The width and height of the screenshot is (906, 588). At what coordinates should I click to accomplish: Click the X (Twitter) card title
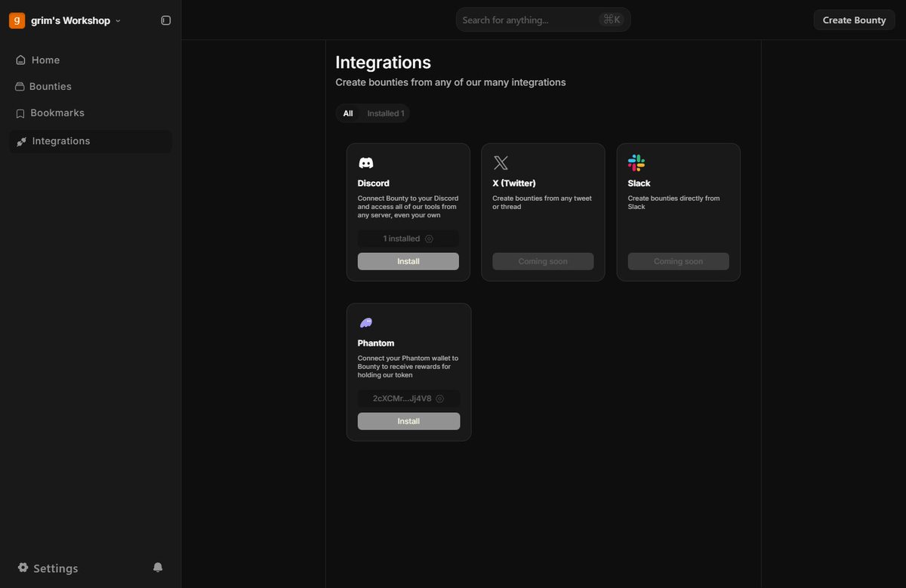(x=514, y=183)
